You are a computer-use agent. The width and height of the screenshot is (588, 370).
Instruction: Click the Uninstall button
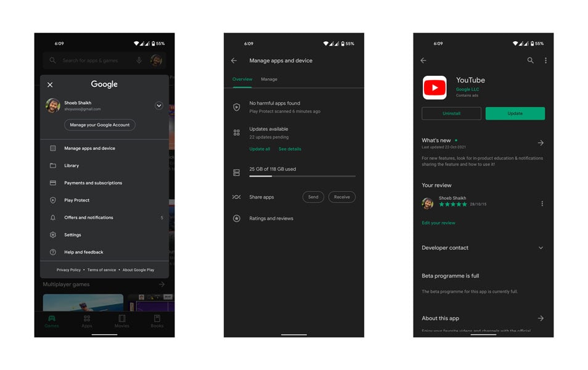pyautogui.click(x=452, y=113)
